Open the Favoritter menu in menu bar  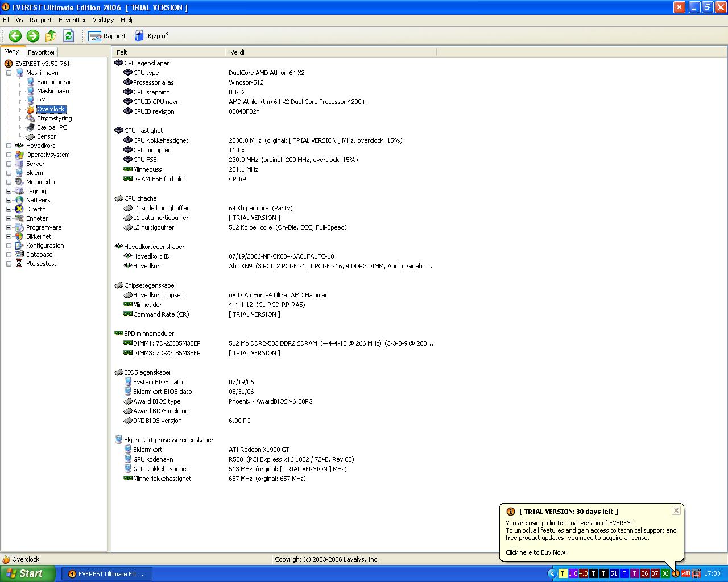click(x=72, y=20)
